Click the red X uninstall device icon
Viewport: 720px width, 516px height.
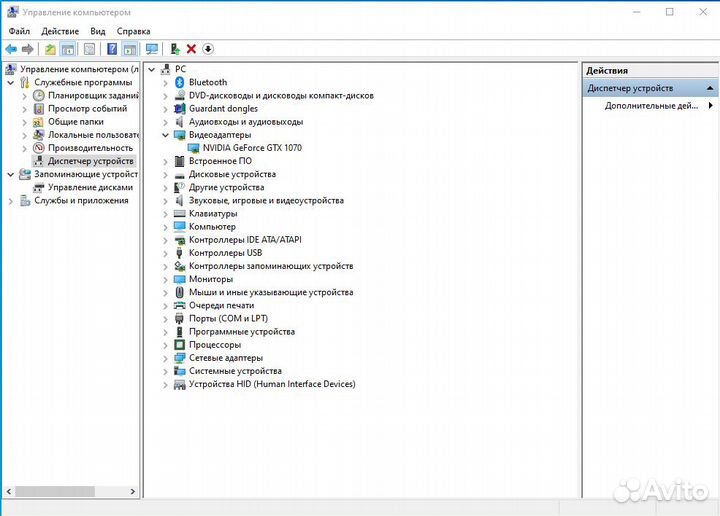pyautogui.click(x=191, y=49)
